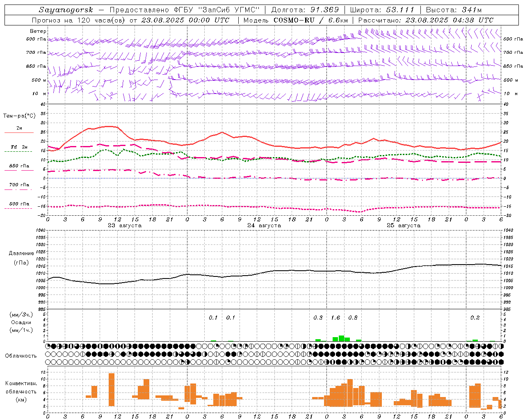Click the 'Конвективн.' convective cloud label
The image size is (525, 420).
tap(21, 383)
